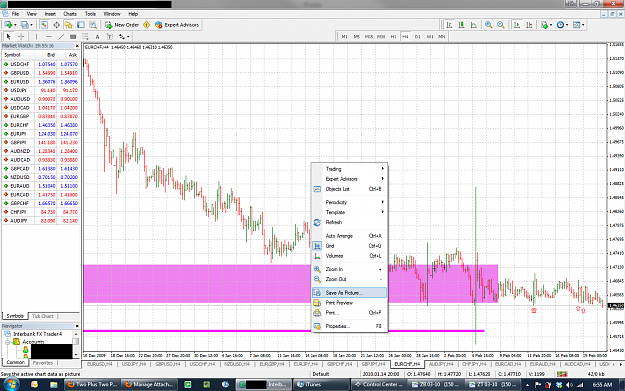Expand Expert Advisors submenu in context menu
Viewport: 625px width, 391px height.
tap(349, 179)
